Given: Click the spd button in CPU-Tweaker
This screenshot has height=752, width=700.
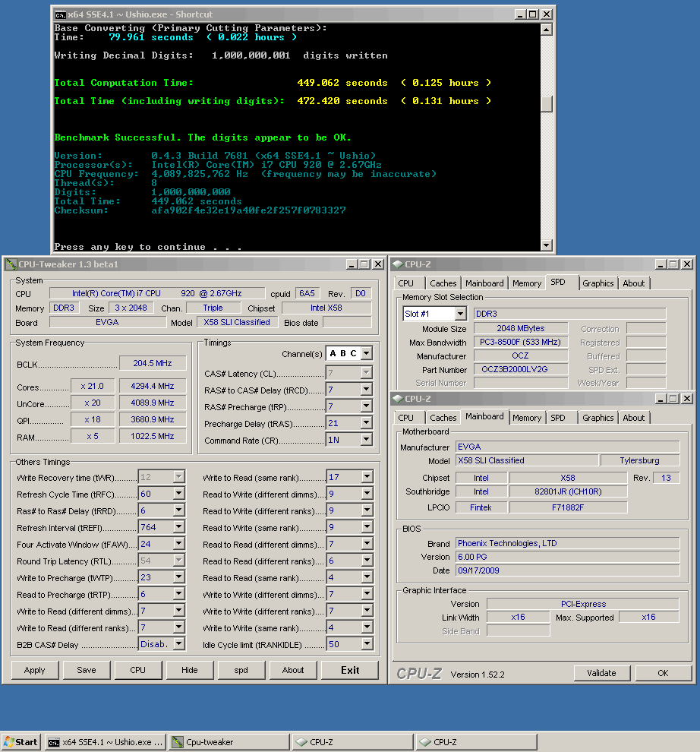Looking at the screenshot, I should point(241,670).
